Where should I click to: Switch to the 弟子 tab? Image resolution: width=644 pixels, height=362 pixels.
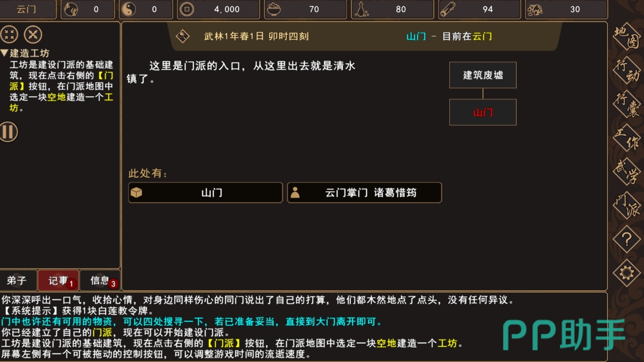pos(17,281)
